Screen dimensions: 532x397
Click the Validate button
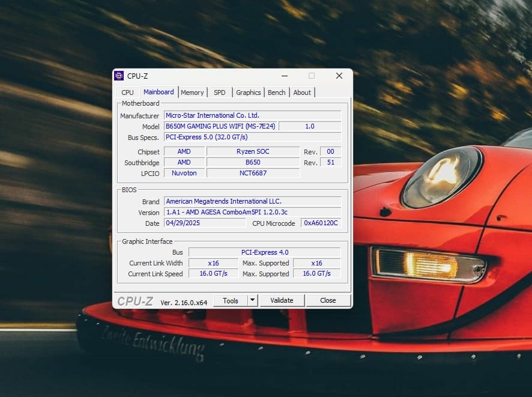coord(282,300)
